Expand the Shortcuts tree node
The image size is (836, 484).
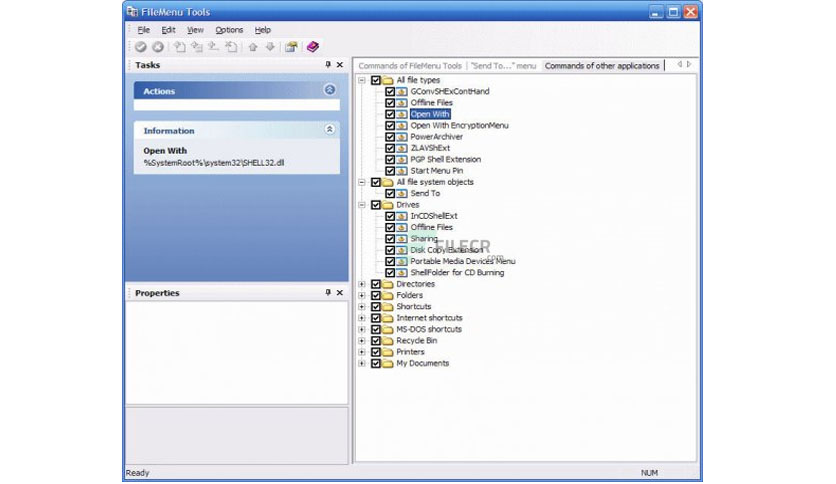pos(362,307)
